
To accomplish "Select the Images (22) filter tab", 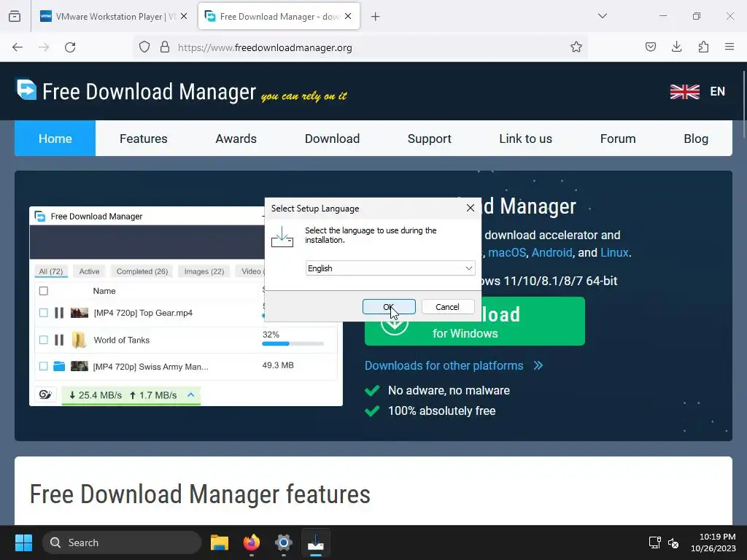I will point(204,271).
